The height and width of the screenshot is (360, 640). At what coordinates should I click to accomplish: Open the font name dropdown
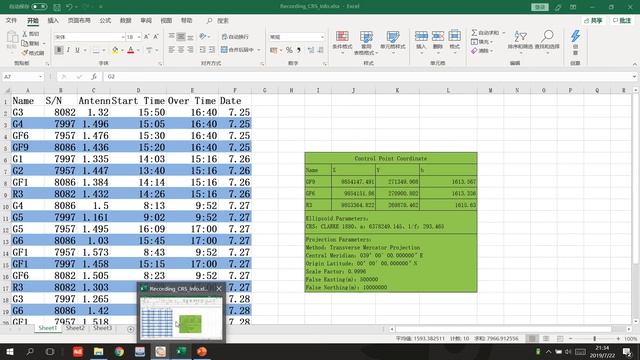(123, 37)
